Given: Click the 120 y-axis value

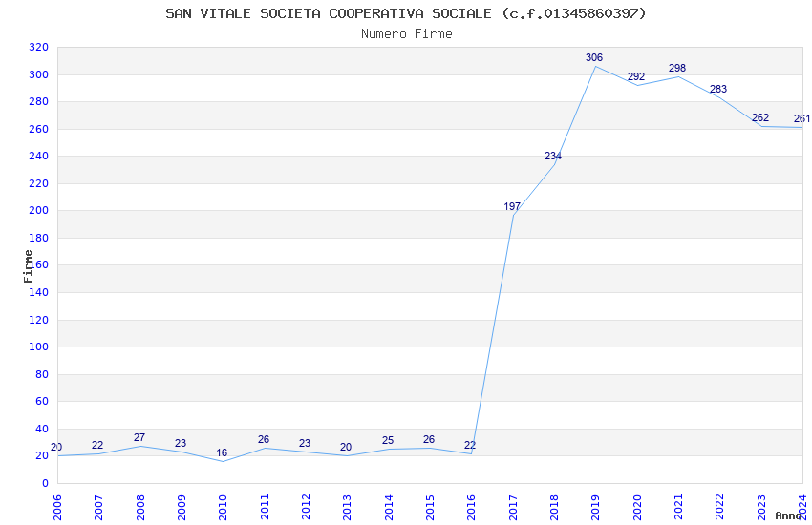Looking at the screenshot, I should [39, 320].
